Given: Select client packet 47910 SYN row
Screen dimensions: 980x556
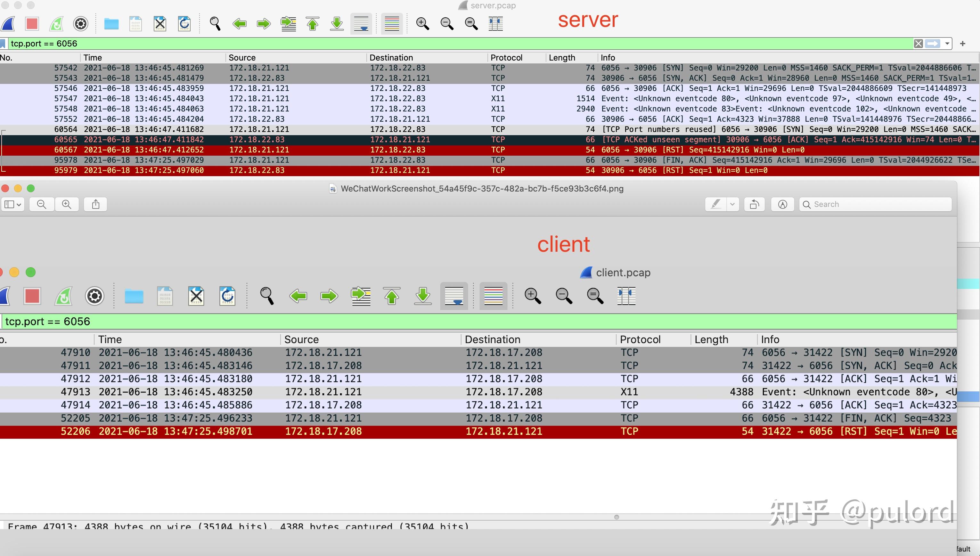Looking at the screenshot, I should [478, 353].
